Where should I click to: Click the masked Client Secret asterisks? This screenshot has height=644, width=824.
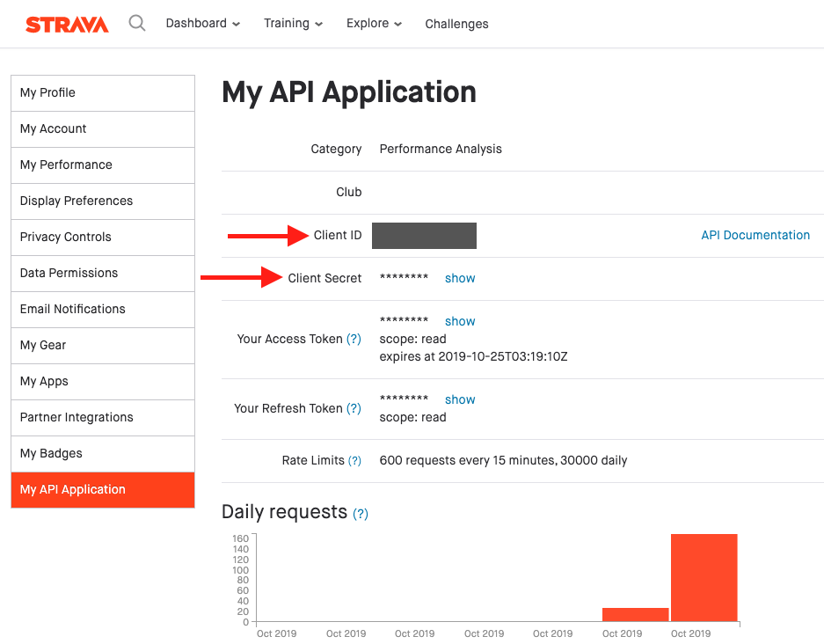[x=404, y=277]
